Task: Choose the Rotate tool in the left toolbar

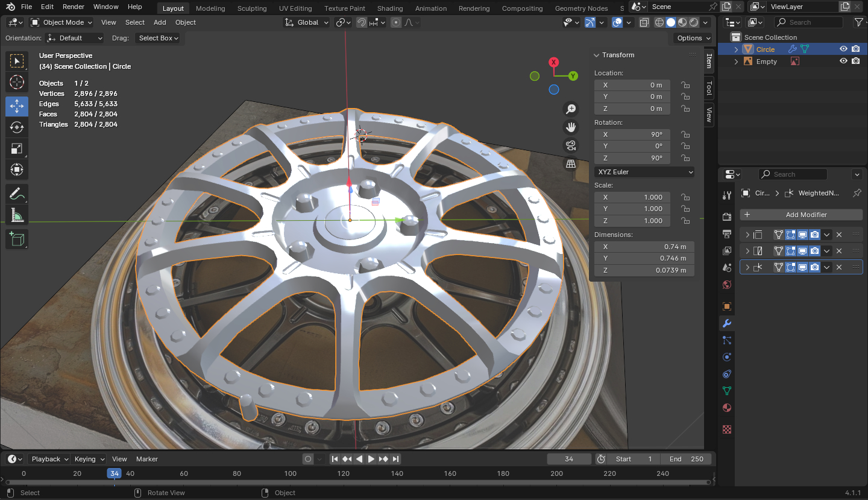Action: [17, 127]
